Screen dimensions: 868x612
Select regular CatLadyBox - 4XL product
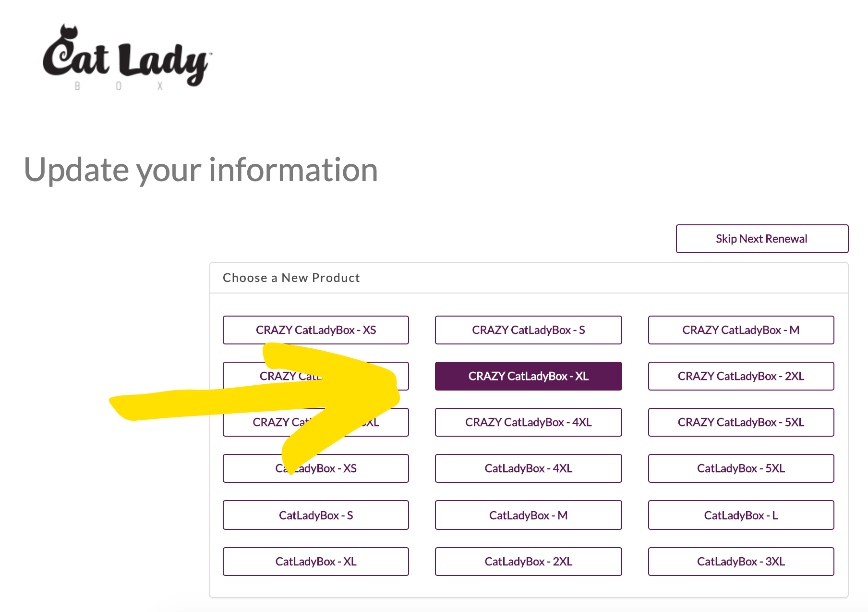tap(528, 468)
